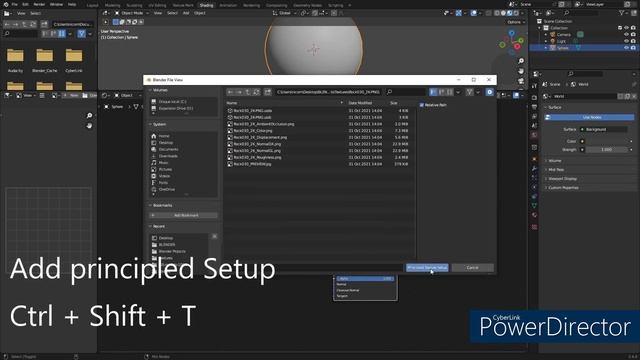Open the Surface Background shader dropdown
The width and height of the screenshot is (640, 360).
pyautogui.click(x=606, y=129)
